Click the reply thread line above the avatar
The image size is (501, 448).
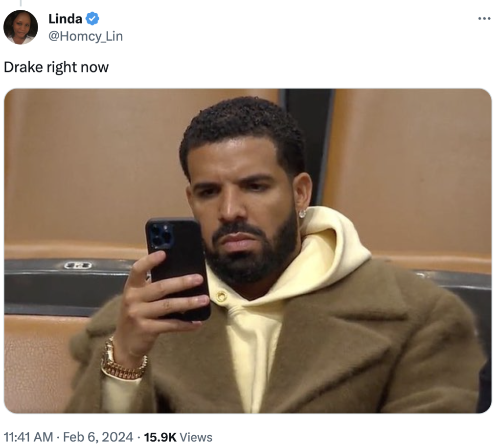(x=21, y=3)
